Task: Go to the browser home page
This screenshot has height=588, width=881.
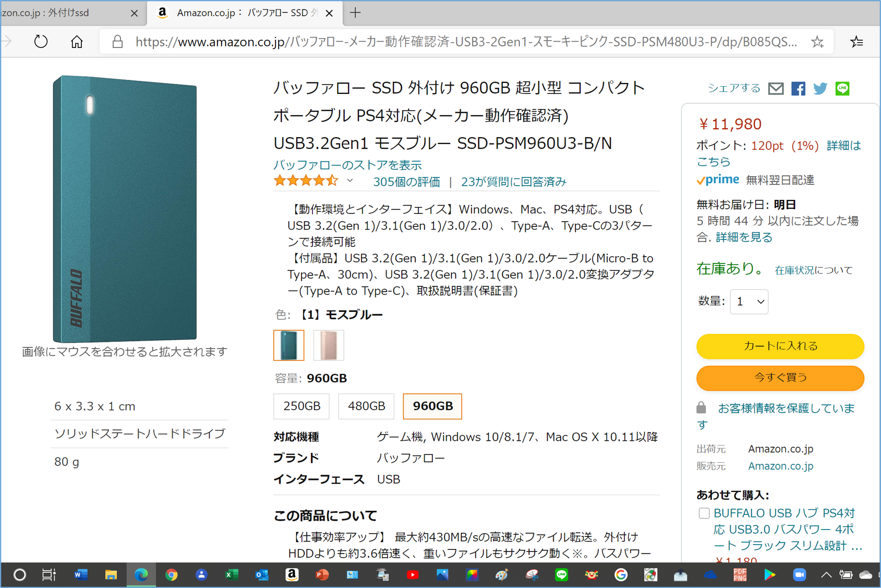Action: (77, 41)
